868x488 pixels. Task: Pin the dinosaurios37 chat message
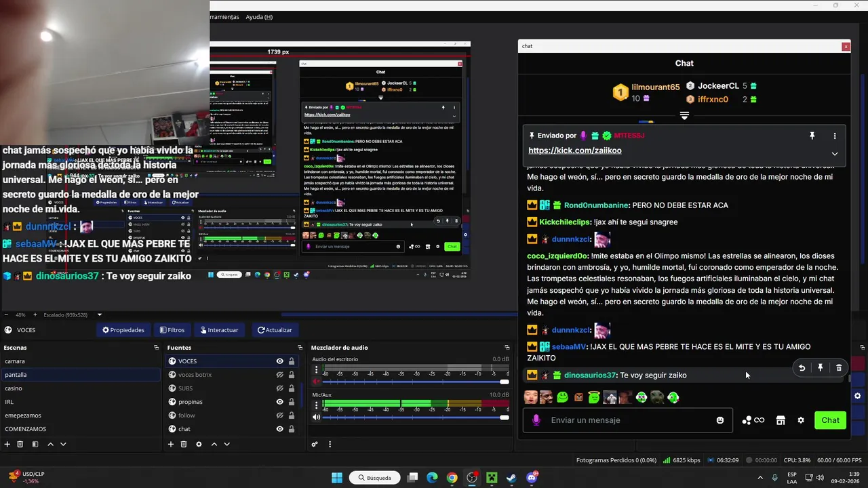click(820, 367)
